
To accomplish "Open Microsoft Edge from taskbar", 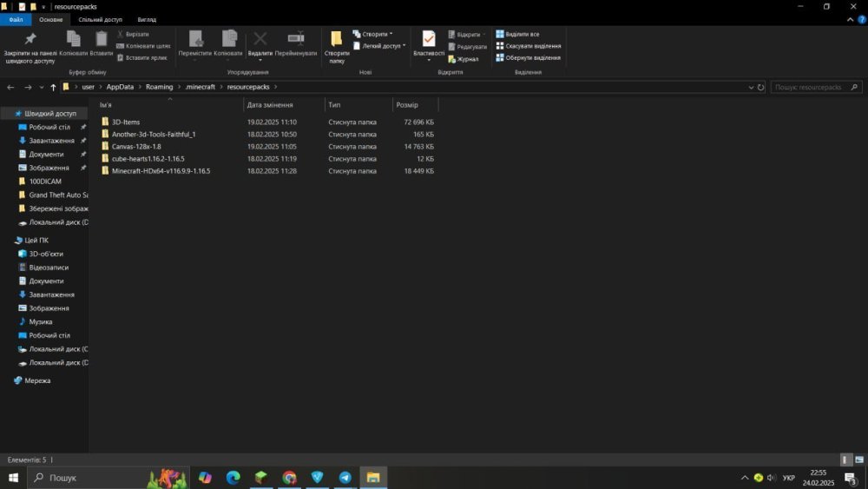I will (233, 478).
